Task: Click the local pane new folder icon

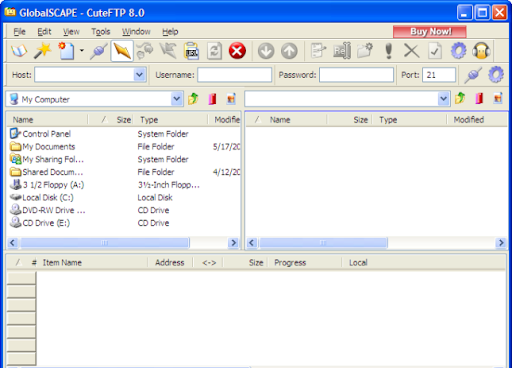Action: click(231, 99)
